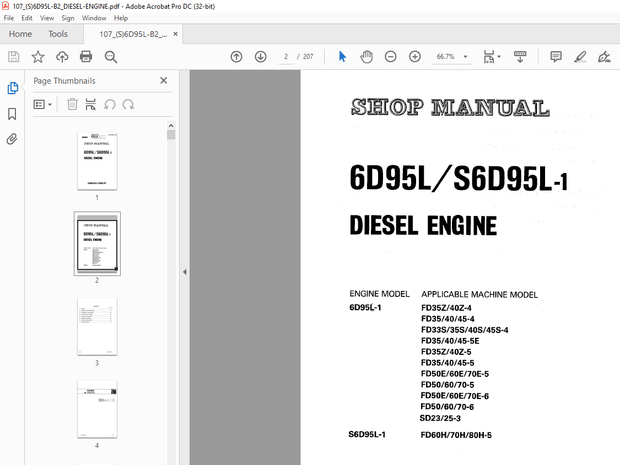Collapse navigation pane with side arrow
Screen dimensions: 620x465
[x=185, y=272]
